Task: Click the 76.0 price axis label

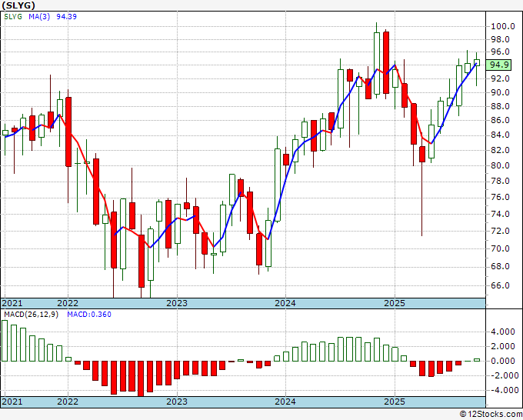Action: (x=500, y=197)
